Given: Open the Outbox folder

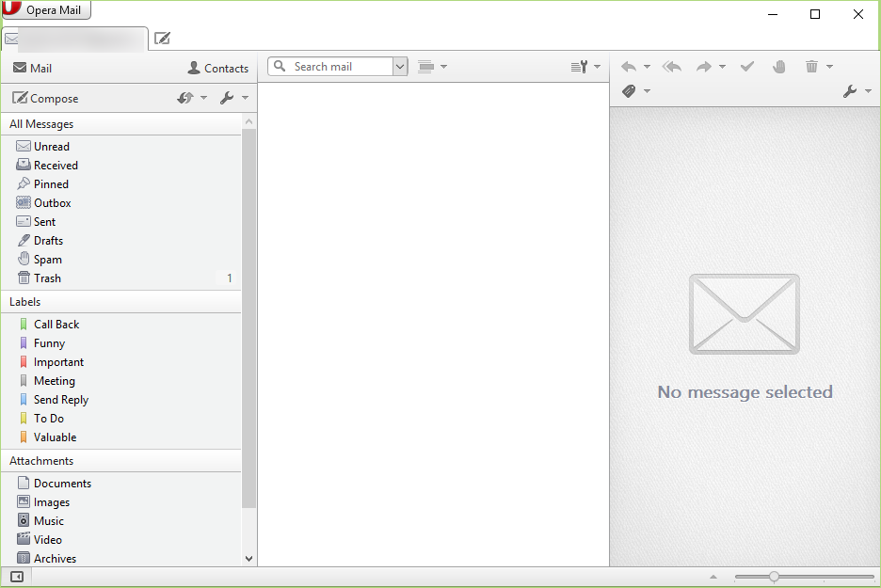Looking at the screenshot, I should tap(121, 202).
